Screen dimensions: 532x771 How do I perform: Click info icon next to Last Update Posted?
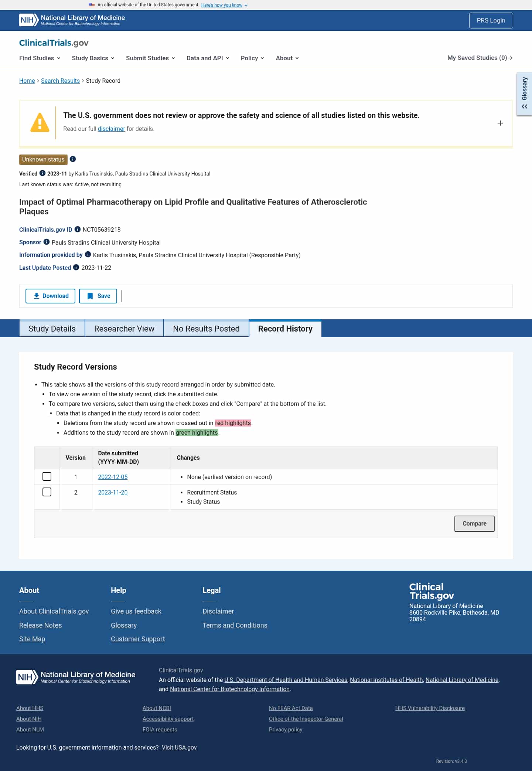click(76, 267)
